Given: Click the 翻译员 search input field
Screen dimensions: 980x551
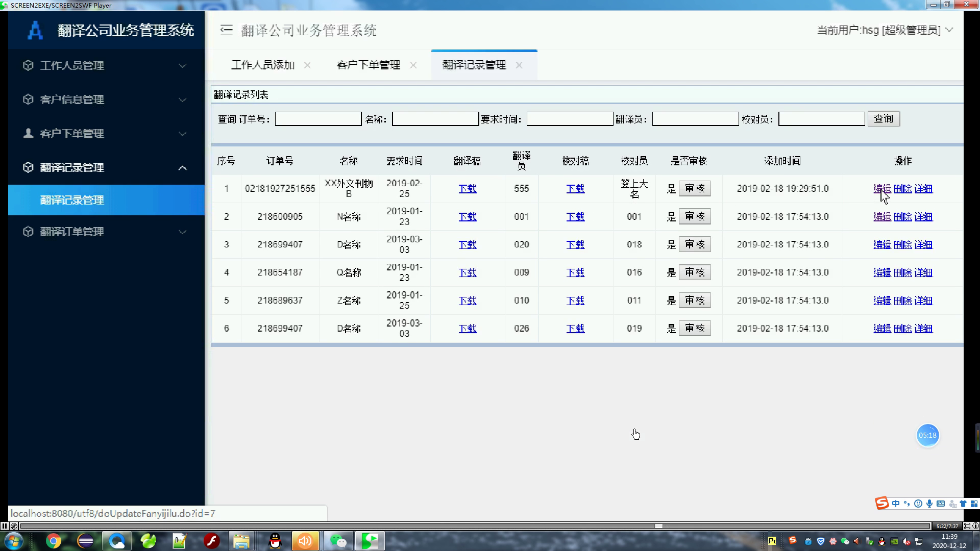Looking at the screenshot, I should pyautogui.click(x=695, y=119).
